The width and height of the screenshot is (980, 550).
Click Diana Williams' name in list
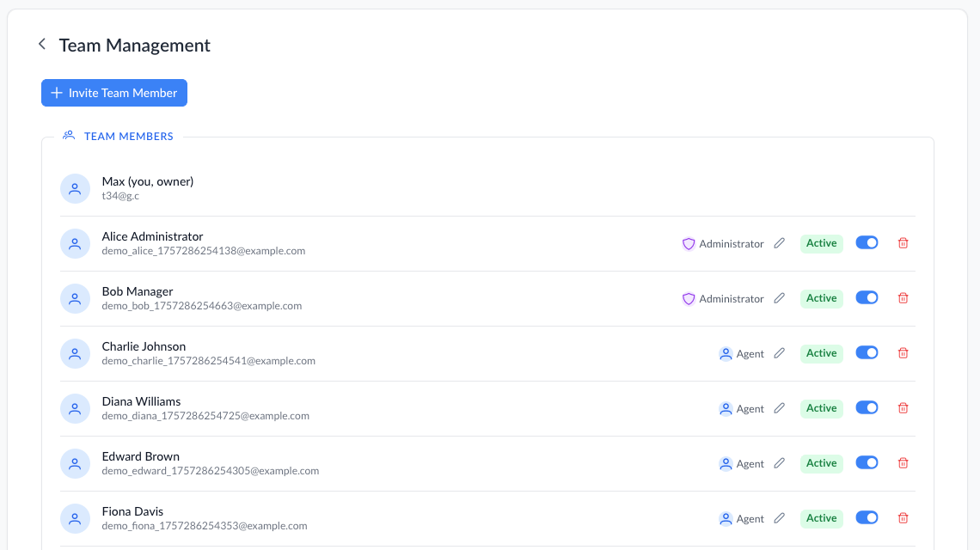click(x=141, y=401)
